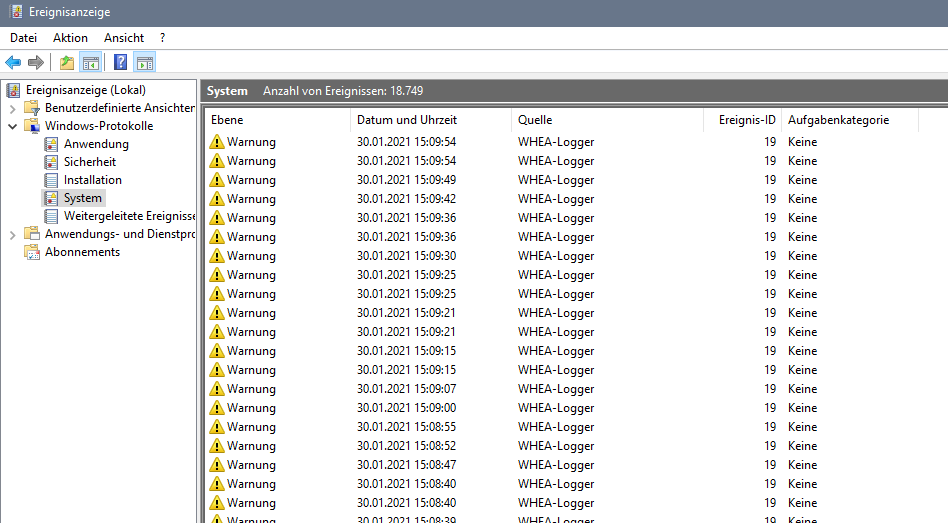Image resolution: width=948 pixels, height=523 pixels.
Task: Click the Up one level folder icon
Action: point(67,62)
